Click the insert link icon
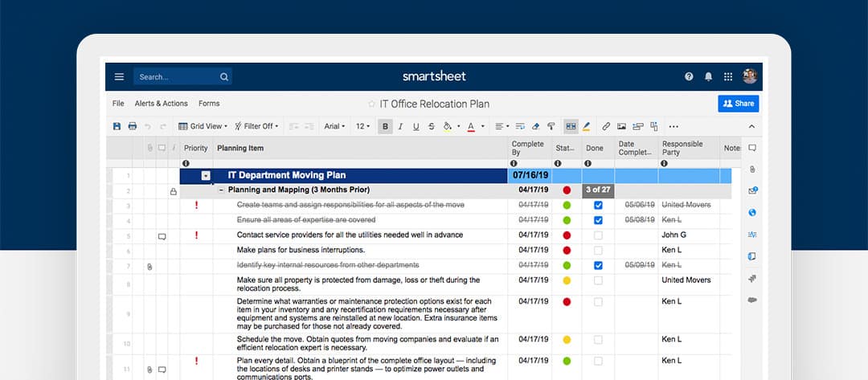 coord(606,126)
